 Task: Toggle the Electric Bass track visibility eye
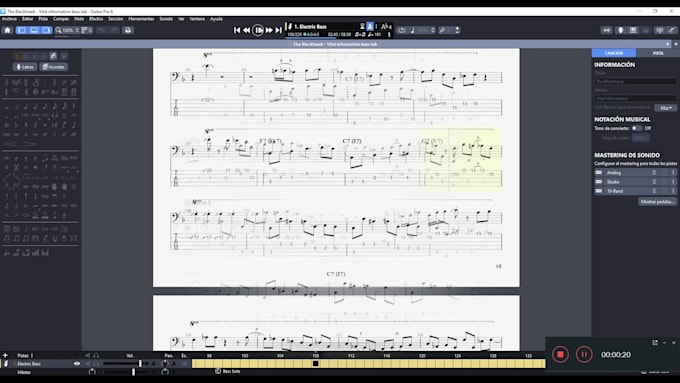tap(77, 363)
